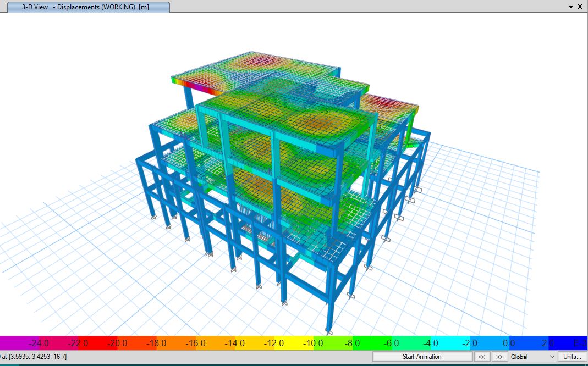Click the yellow band between -12.0 and -10.0
This screenshot has height=366, width=588.
(x=294, y=343)
